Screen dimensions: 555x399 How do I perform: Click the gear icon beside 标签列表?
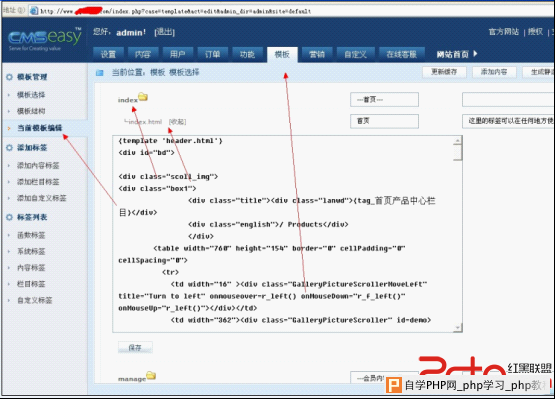click(x=10, y=217)
